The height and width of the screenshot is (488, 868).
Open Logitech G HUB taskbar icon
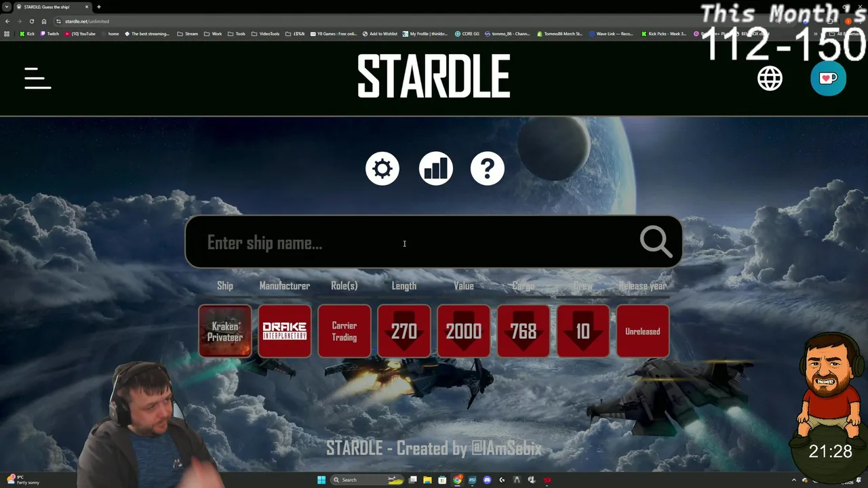[502, 480]
